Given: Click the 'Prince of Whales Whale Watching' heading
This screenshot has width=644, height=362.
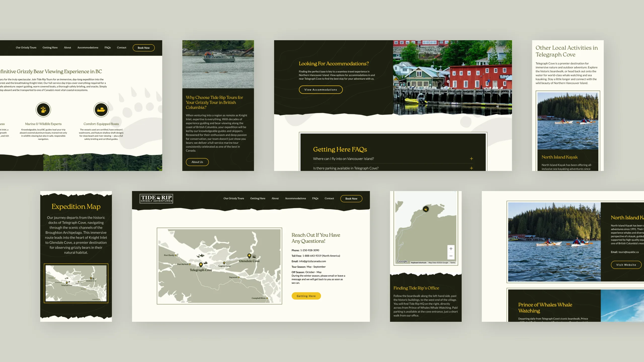Looking at the screenshot, I should click(545, 308).
